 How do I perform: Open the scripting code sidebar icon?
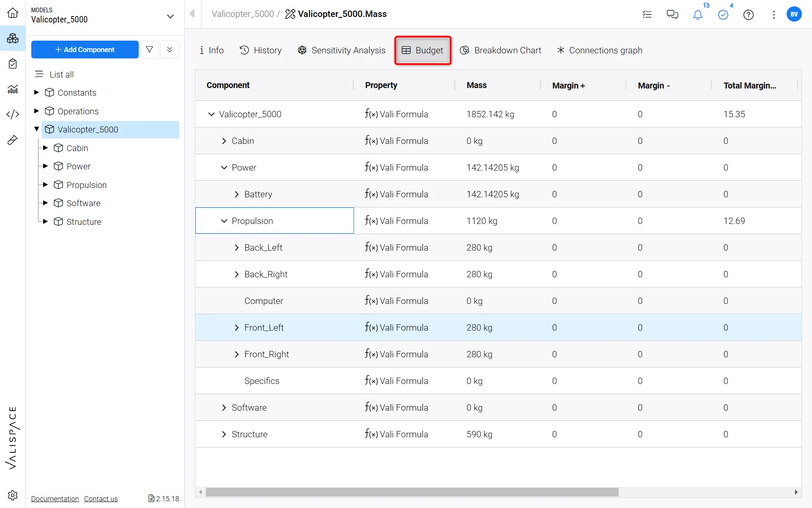(13, 114)
